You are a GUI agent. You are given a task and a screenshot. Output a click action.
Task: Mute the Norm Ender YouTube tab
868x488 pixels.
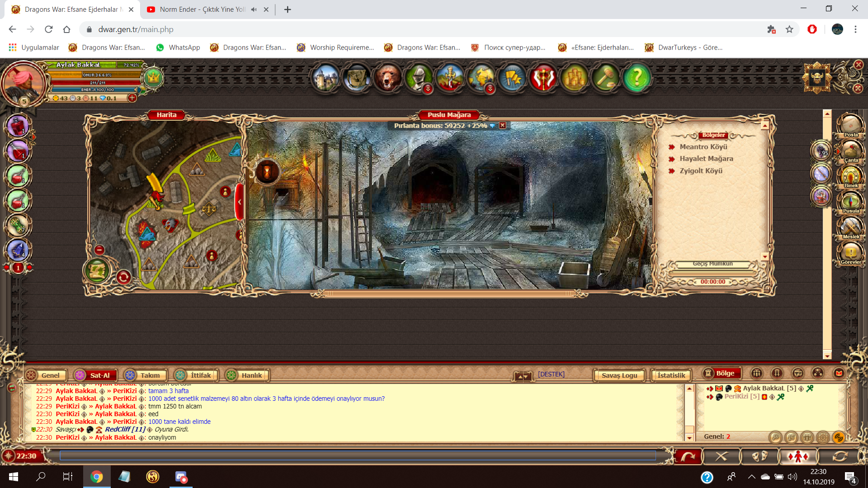click(x=254, y=9)
